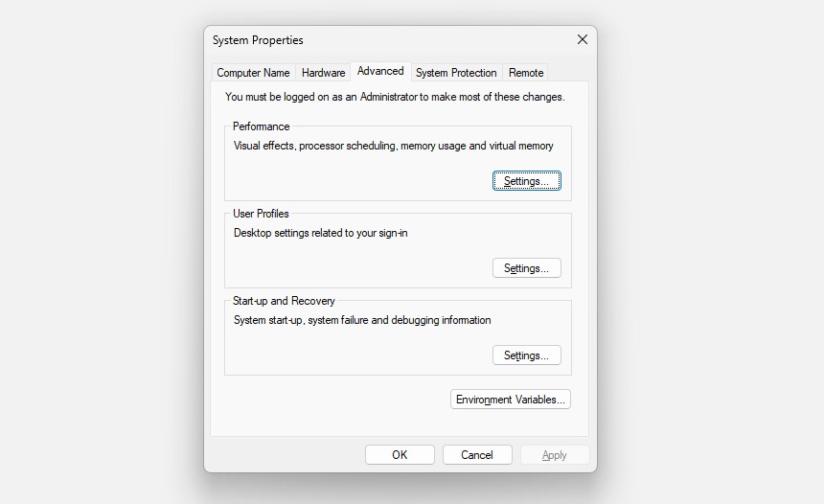Select the Advanced tab

[380, 71]
